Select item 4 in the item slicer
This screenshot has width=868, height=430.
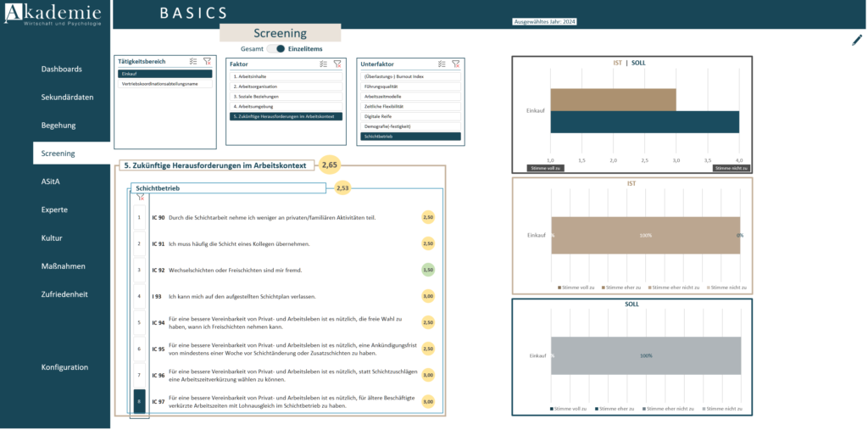[x=140, y=296]
